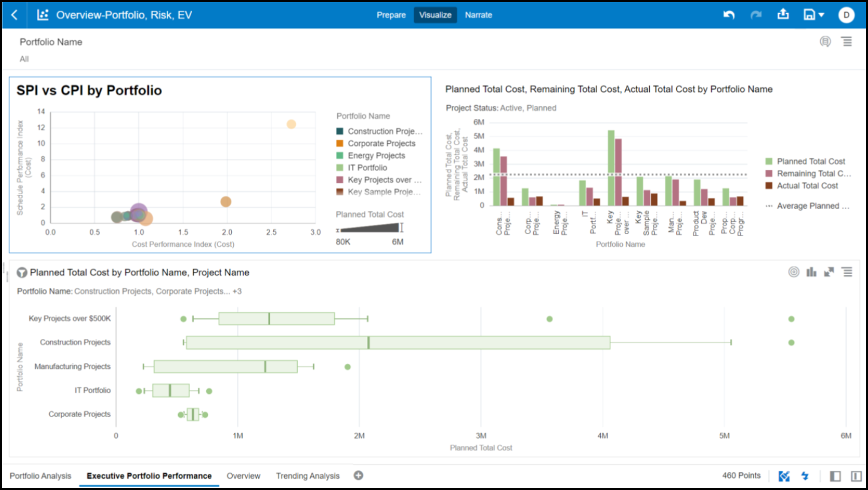Select the Visualize mode

click(x=435, y=15)
